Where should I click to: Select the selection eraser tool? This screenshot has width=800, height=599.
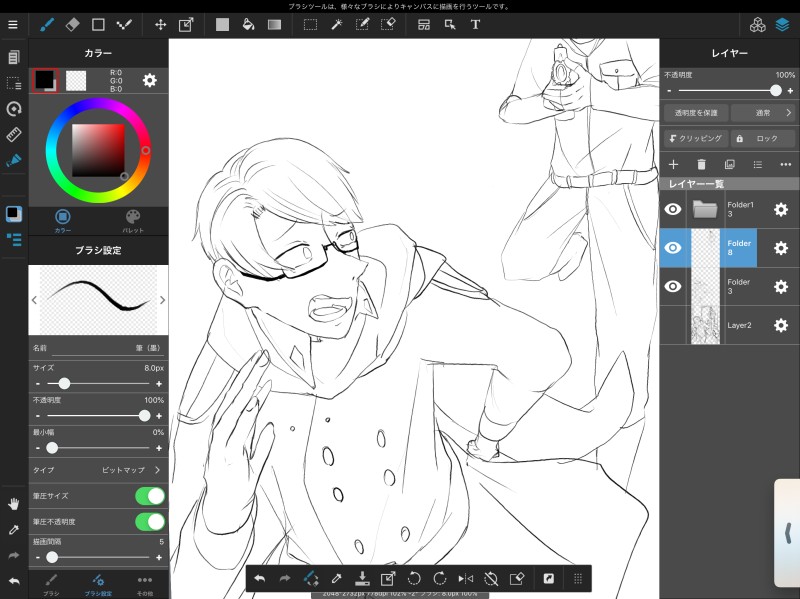[388, 24]
